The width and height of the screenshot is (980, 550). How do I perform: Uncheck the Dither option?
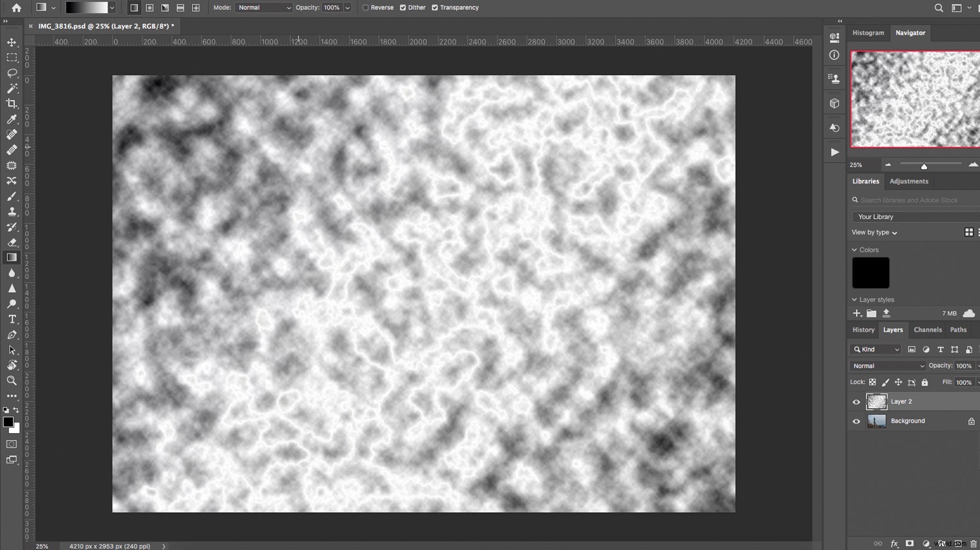[403, 7]
